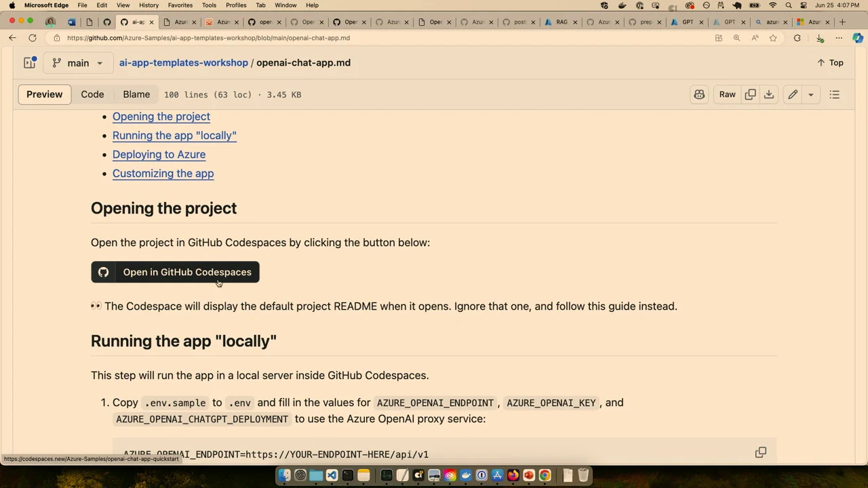Switch to the Code tab
Image resolution: width=868 pixels, height=488 pixels.
pyautogui.click(x=92, y=94)
